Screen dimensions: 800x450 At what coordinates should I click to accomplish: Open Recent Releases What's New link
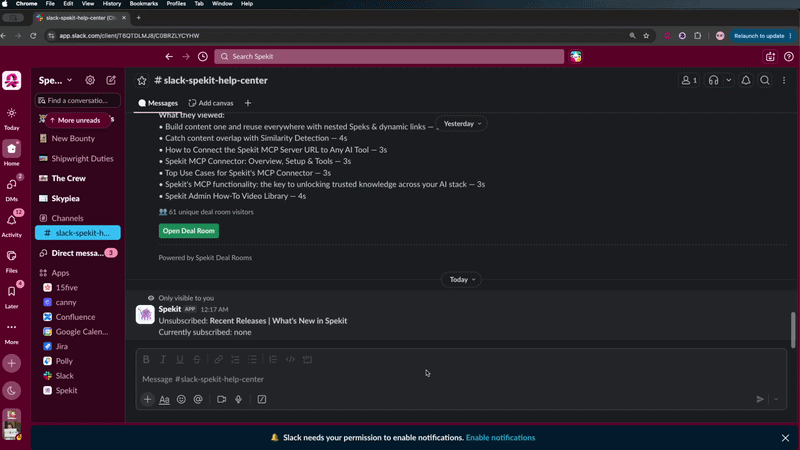(278, 321)
